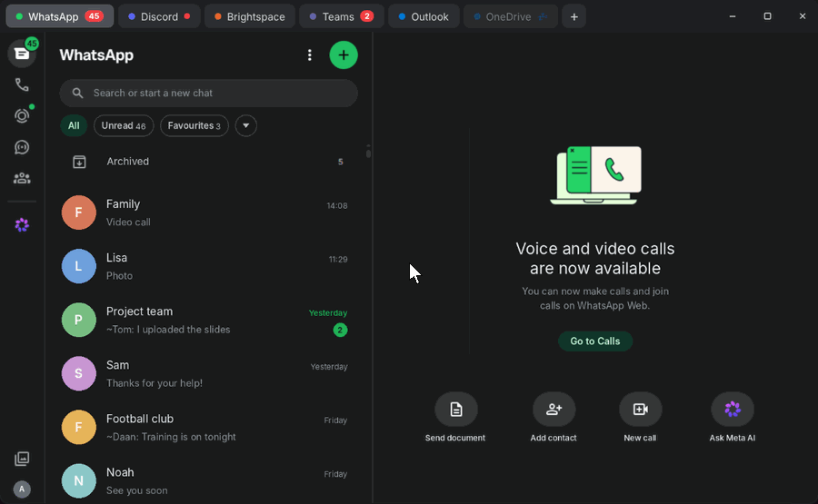Click the Ask Meta AI icon

(x=733, y=410)
